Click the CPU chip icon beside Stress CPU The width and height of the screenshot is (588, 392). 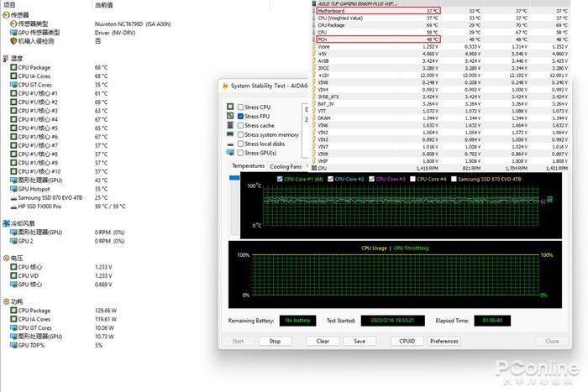click(230, 107)
